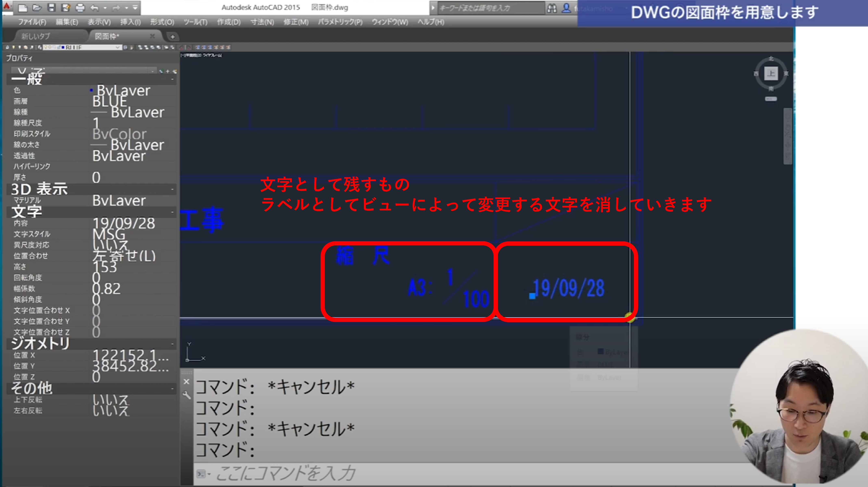868x487 pixels.
Task: Open the BLUE layer dropdown
Action: (x=118, y=47)
